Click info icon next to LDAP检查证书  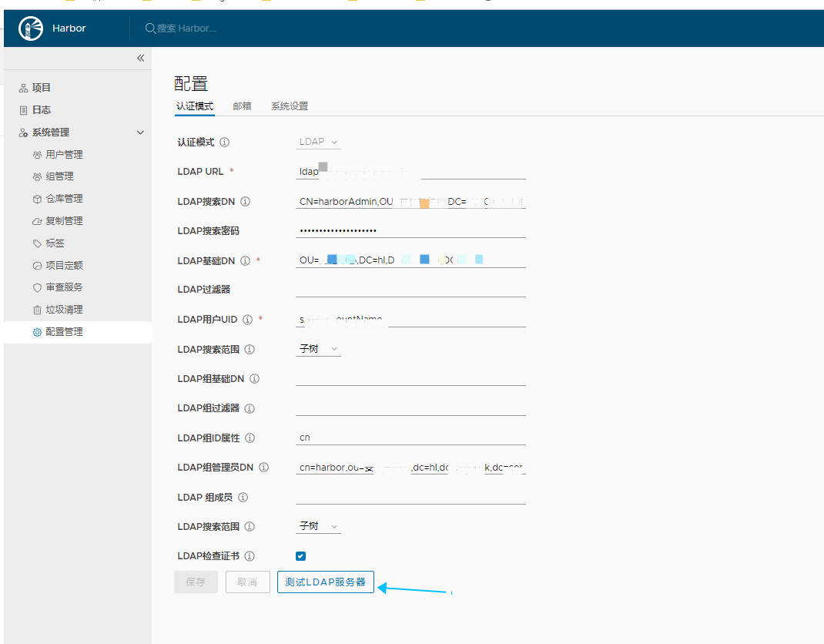[x=250, y=556]
